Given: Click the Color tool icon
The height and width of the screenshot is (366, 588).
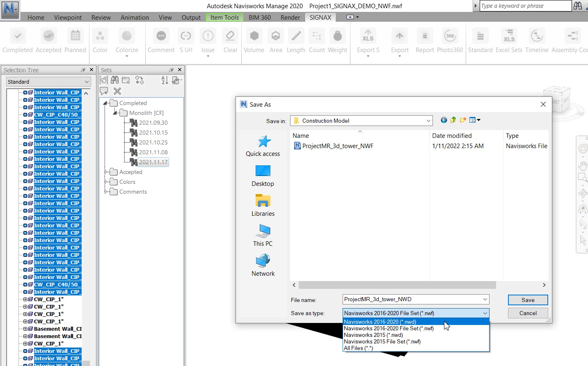Looking at the screenshot, I should pos(100,36).
